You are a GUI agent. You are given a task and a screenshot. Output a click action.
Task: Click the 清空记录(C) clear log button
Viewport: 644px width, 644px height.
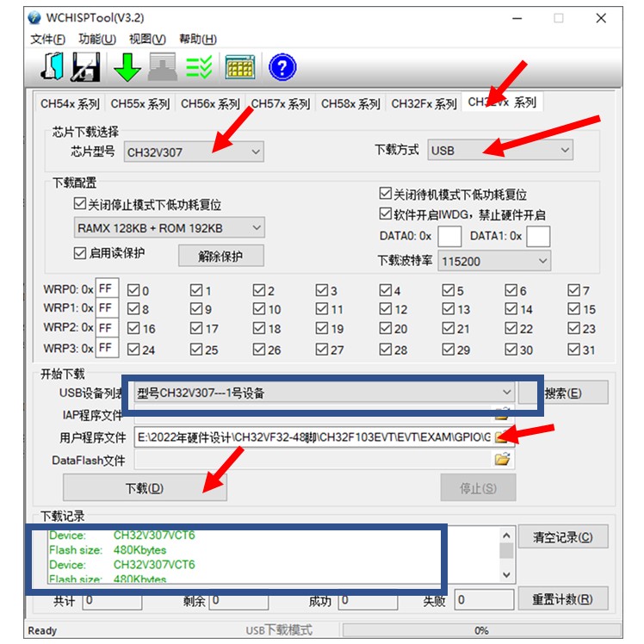(x=563, y=536)
